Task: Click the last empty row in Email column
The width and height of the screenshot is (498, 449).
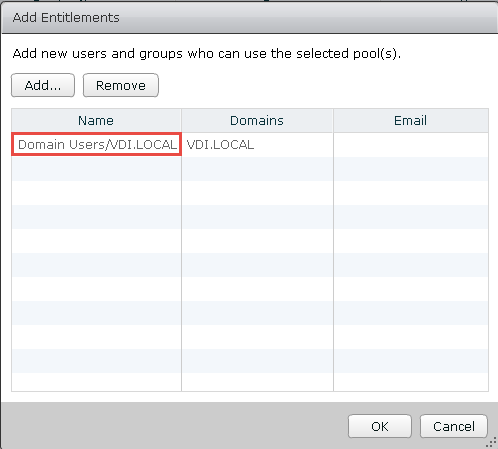Action: click(x=411, y=382)
